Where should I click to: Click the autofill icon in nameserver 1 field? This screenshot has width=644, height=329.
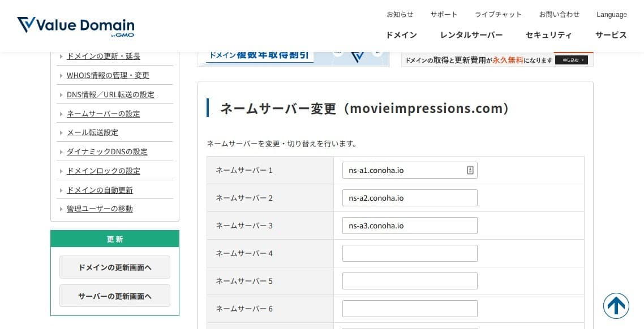coord(470,170)
